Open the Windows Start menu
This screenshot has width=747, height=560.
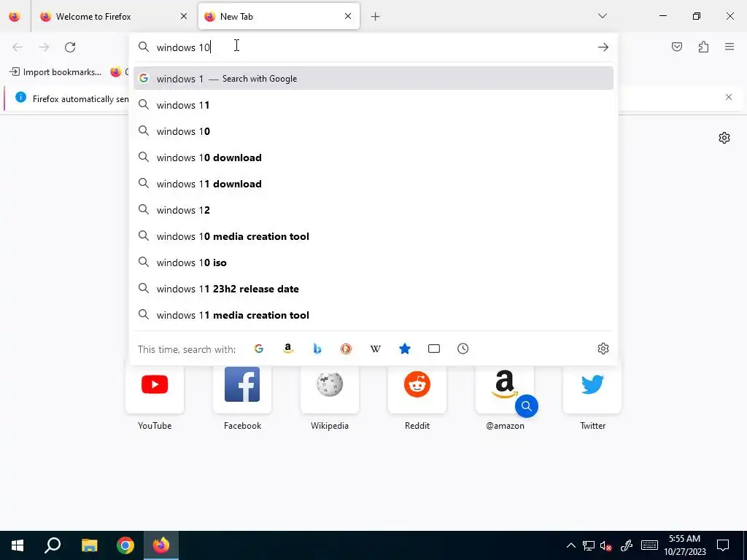(18, 545)
